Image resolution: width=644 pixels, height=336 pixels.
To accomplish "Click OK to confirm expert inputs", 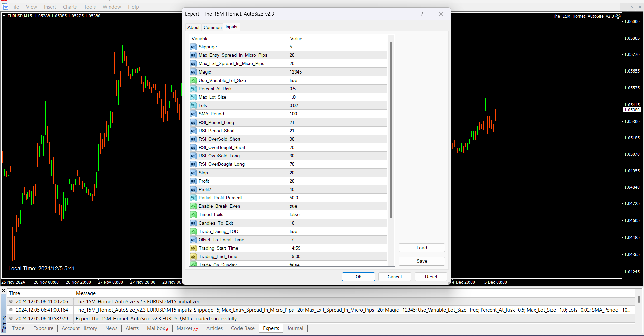I will [x=358, y=277].
